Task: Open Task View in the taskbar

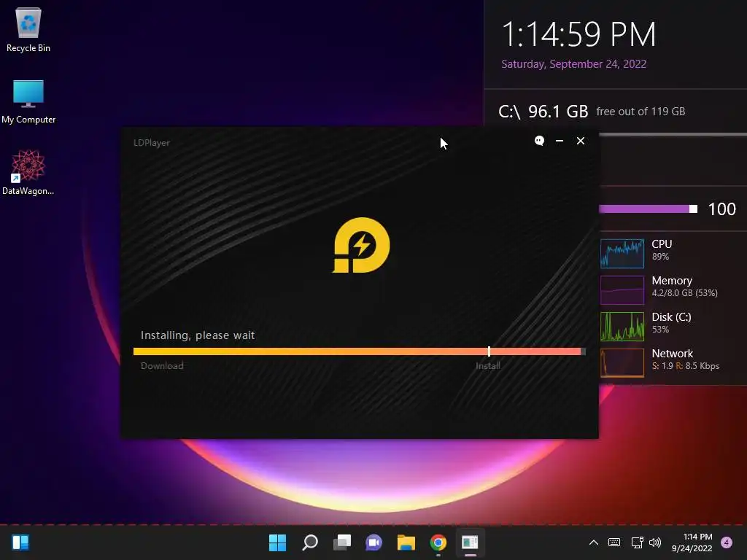Action: 341,542
